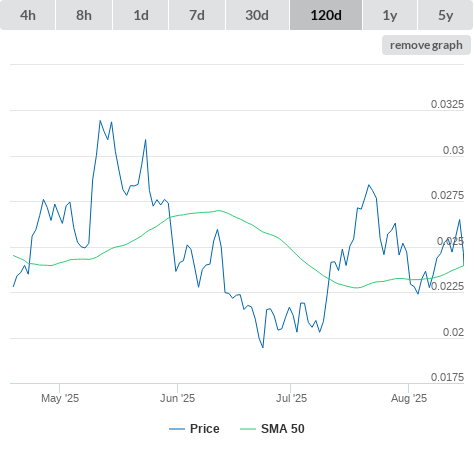Screen dimensions: 474x455
Task: Select the 30d time range
Action: point(257,15)
